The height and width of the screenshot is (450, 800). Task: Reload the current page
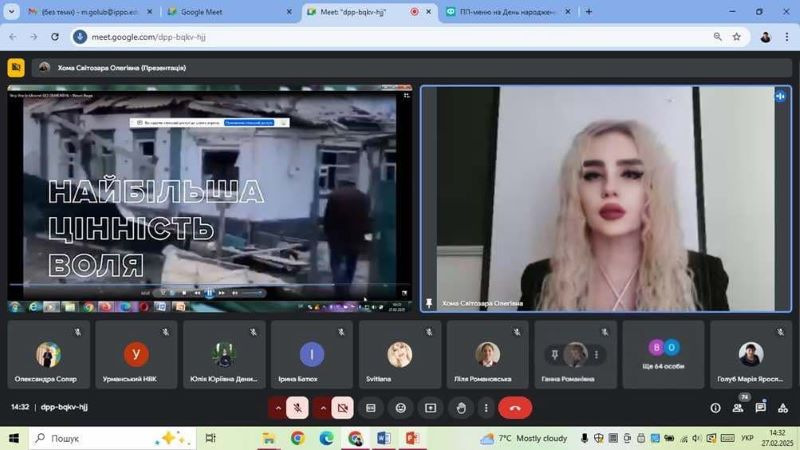pyautogui.click(x=55, y=37)
